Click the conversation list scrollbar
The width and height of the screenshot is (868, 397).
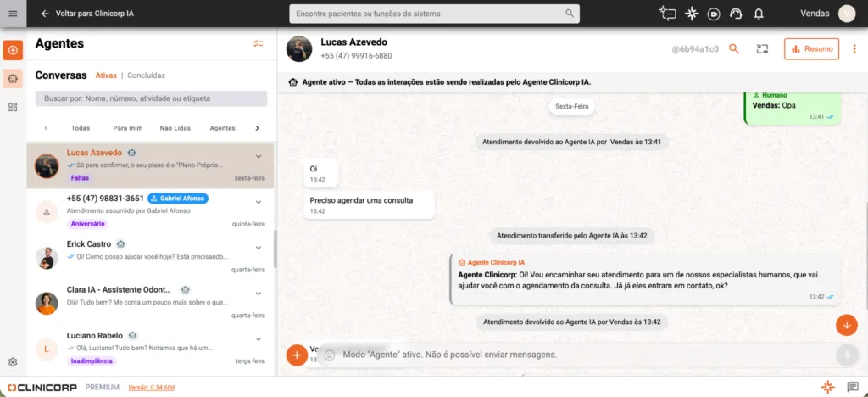coord(275,249)
